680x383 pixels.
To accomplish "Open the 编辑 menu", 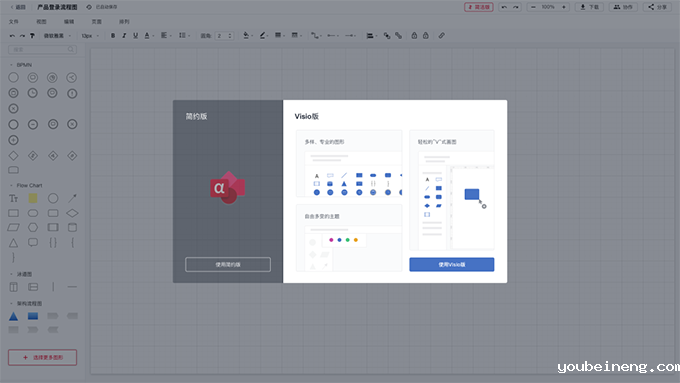I will 69,21.
